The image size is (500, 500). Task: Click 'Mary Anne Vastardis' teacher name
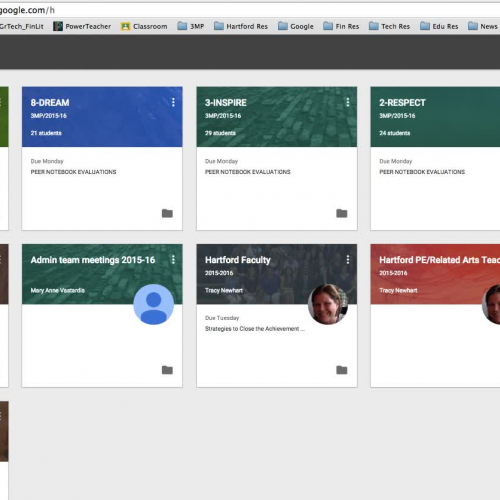tap(58, 290)
